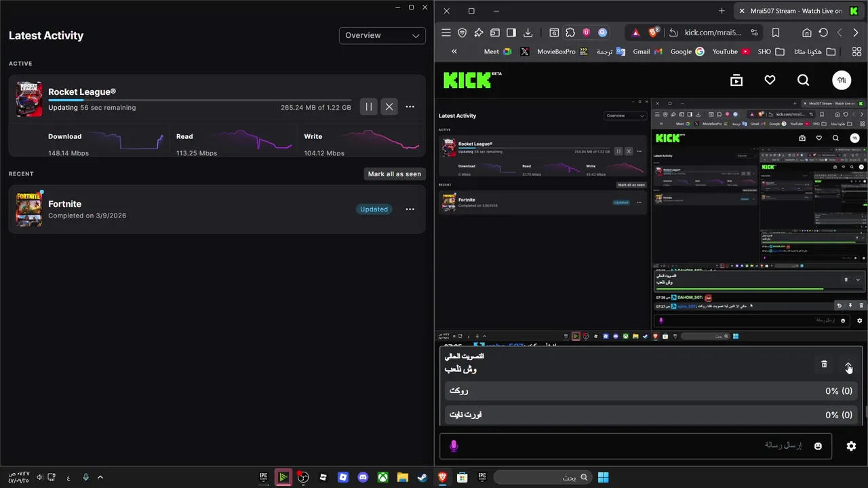The image size is (868, 488).
Task: Open the Brave browser main menu
Action: pyautogui.click(x=446, y=33)
